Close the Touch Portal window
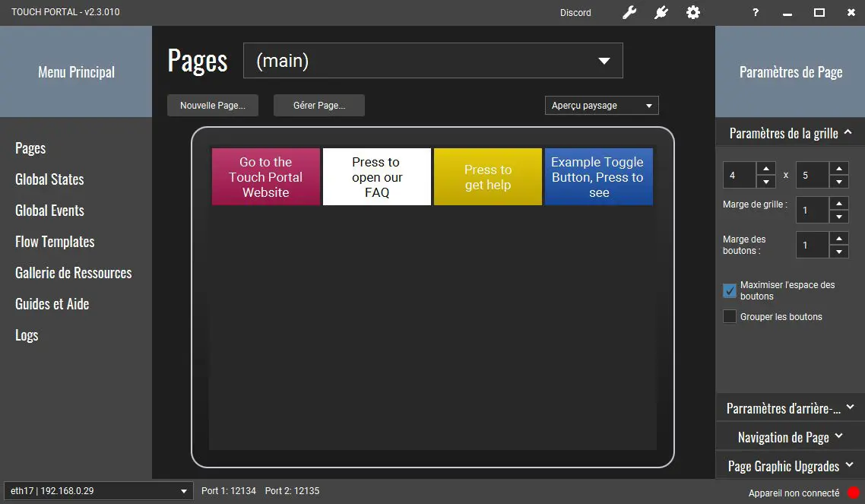 (x=851, y=12)
